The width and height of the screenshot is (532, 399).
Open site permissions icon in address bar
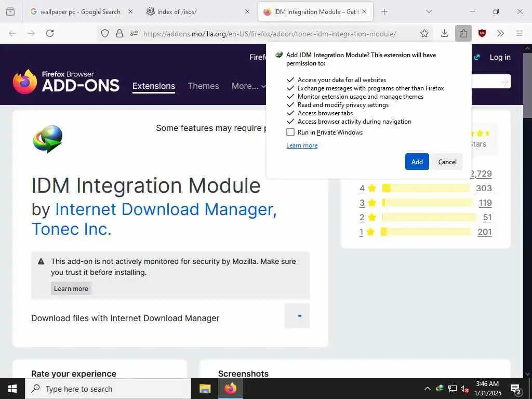(134, 33)
